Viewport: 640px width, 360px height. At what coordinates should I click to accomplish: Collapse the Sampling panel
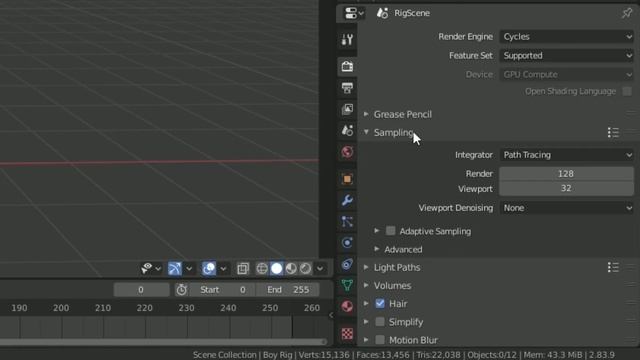[366, 132]
